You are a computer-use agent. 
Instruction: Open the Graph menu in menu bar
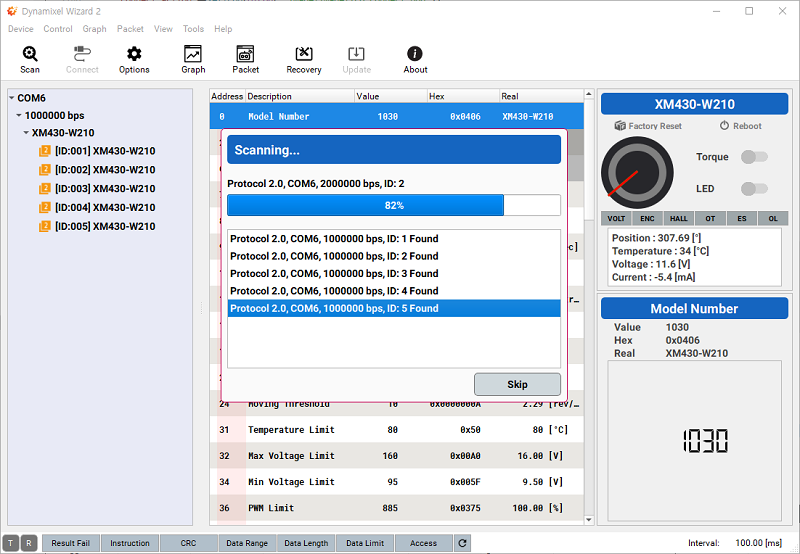[x=94, y=29]
